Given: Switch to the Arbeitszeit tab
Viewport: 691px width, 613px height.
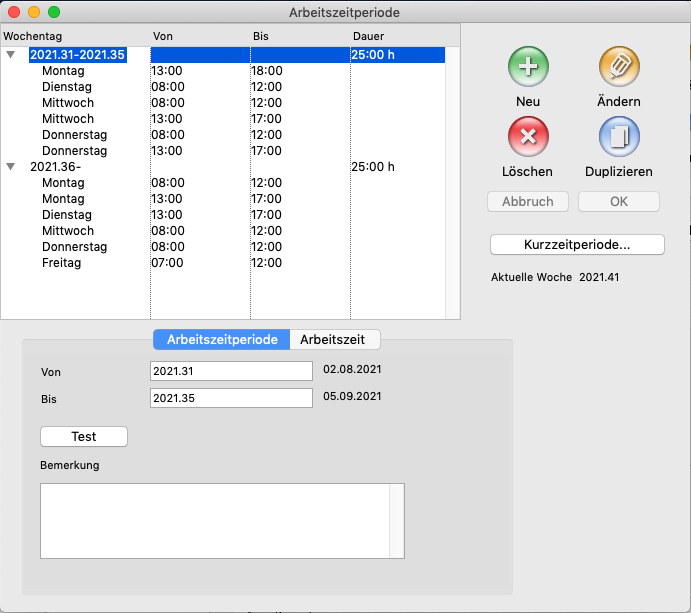Looking at the screenshot, I should pyautogui.click(x=334, y=339).
